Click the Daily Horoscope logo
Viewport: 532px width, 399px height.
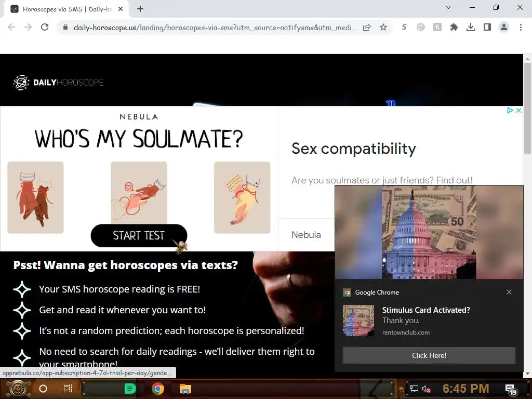pos(58,83)
